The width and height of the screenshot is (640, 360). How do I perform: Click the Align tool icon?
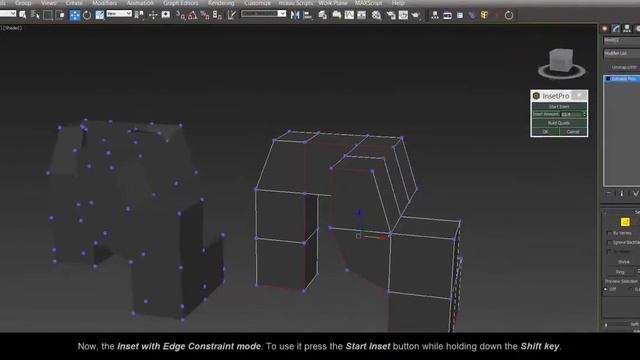[308, 15]
